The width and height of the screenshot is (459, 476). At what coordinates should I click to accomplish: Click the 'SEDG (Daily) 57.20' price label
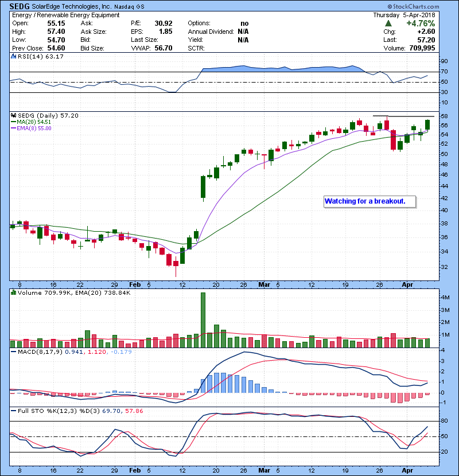(x=48, y=116)
